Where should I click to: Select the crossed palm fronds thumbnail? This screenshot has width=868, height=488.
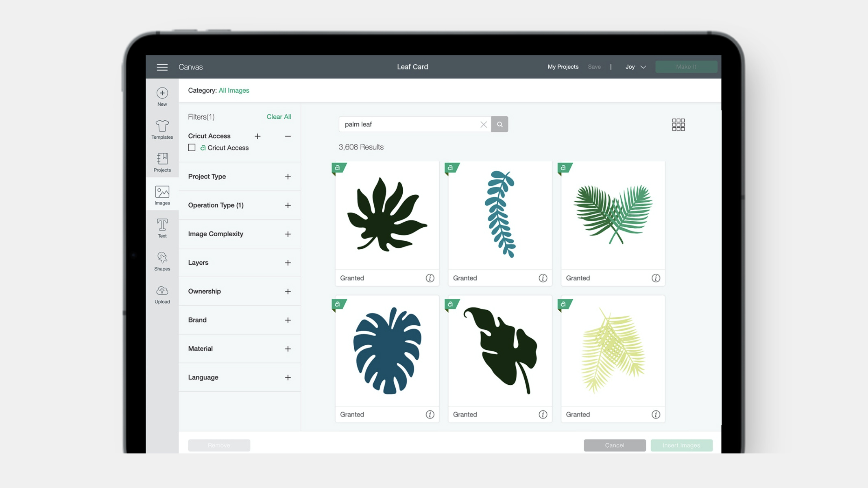[613, 216]
